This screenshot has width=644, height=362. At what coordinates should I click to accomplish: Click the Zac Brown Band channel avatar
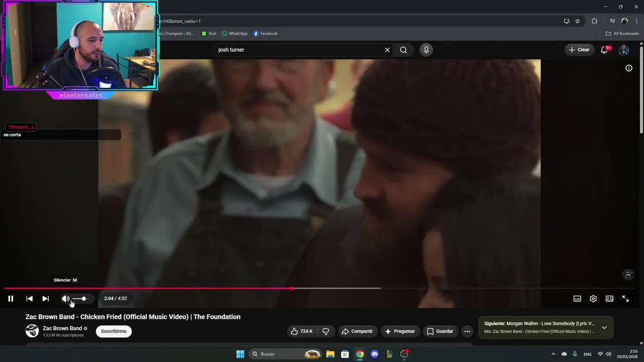(x=32, y=331)
